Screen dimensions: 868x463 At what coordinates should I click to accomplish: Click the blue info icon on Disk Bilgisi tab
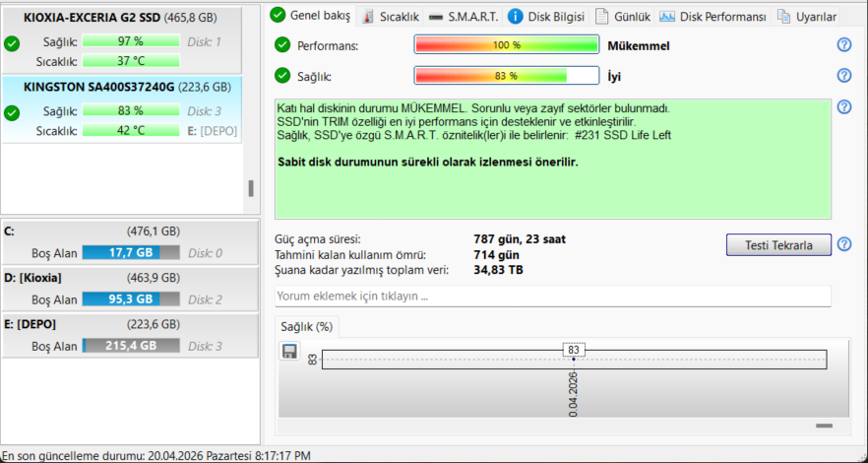click(515, 17)
